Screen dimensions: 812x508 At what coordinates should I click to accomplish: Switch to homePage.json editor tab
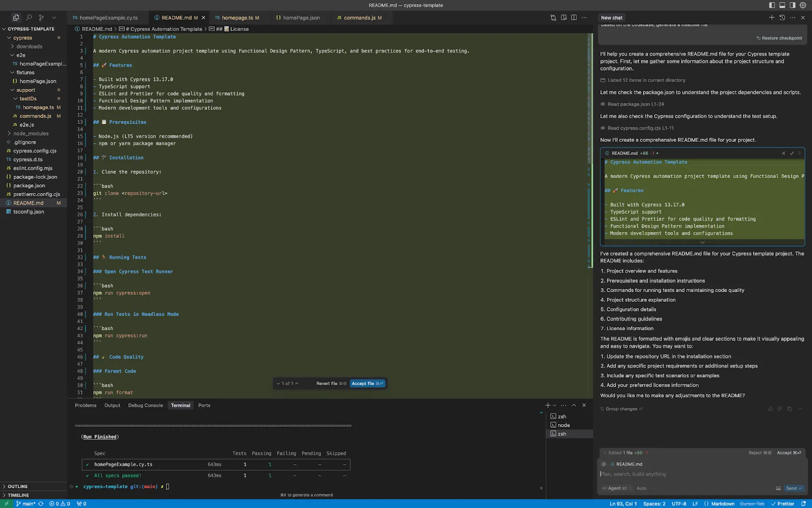tap(301, 18)
